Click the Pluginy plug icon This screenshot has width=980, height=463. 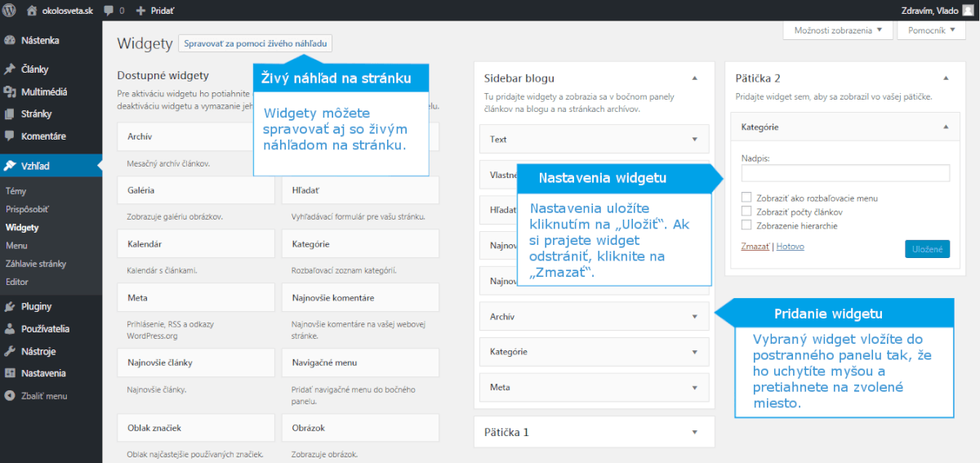10,307
